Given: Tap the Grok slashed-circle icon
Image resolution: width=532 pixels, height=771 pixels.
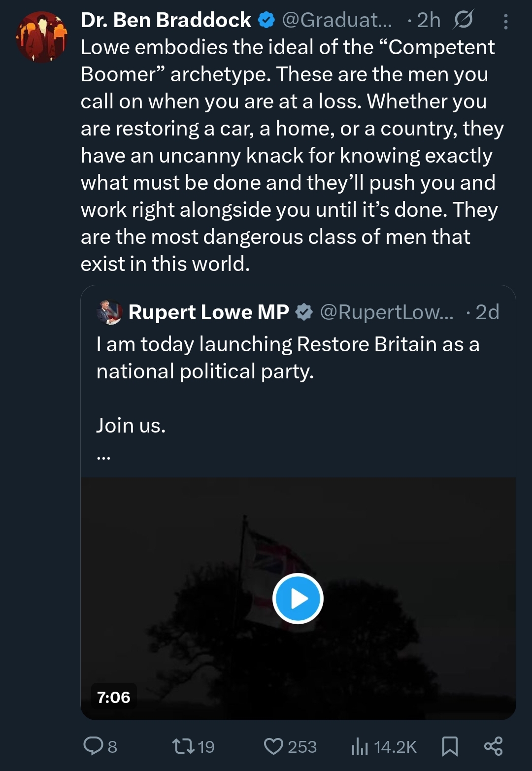Looking at the screenshot, I should click(463, 20).
